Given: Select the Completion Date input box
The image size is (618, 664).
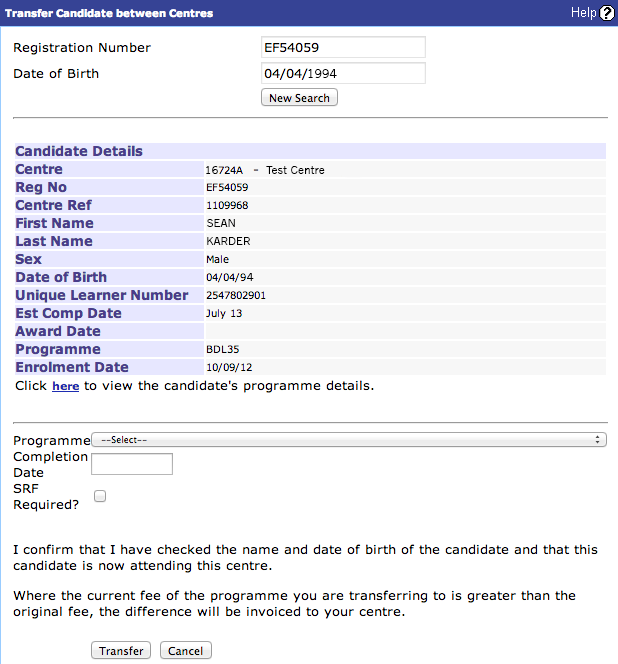Looking at the screenshot, I should point(132,464).
